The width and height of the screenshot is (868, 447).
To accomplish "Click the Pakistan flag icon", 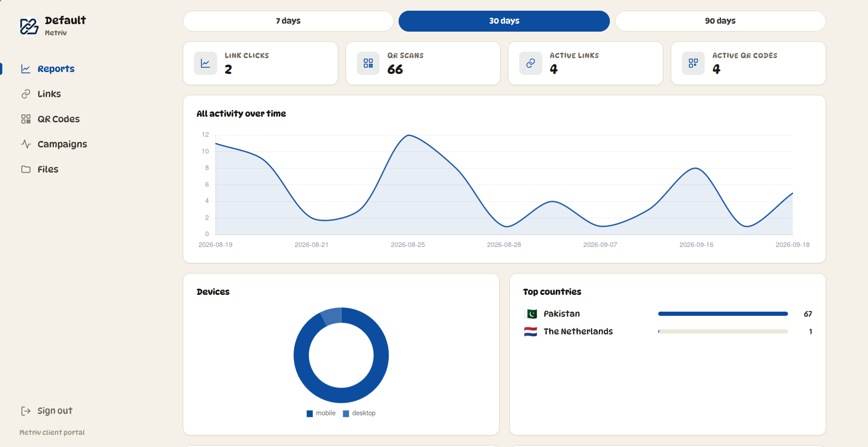I will pos(531,314).
